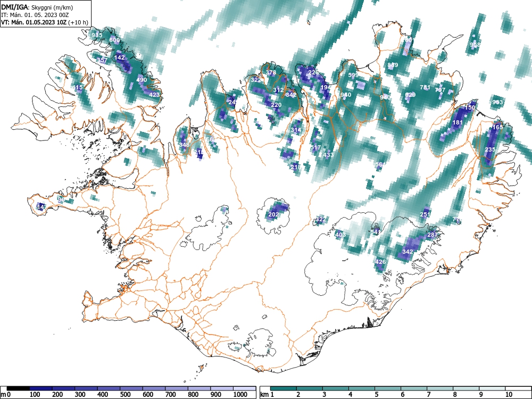The image size is (532, 399).
Task: Click the 1000 tick label on meter scale
Action: tap(240, 395)
